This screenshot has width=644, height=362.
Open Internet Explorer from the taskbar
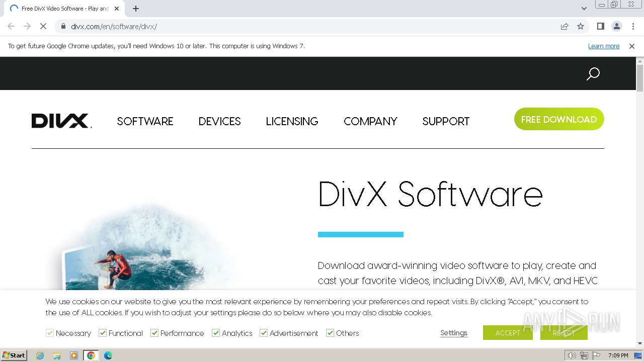click(x=40, y=355)
